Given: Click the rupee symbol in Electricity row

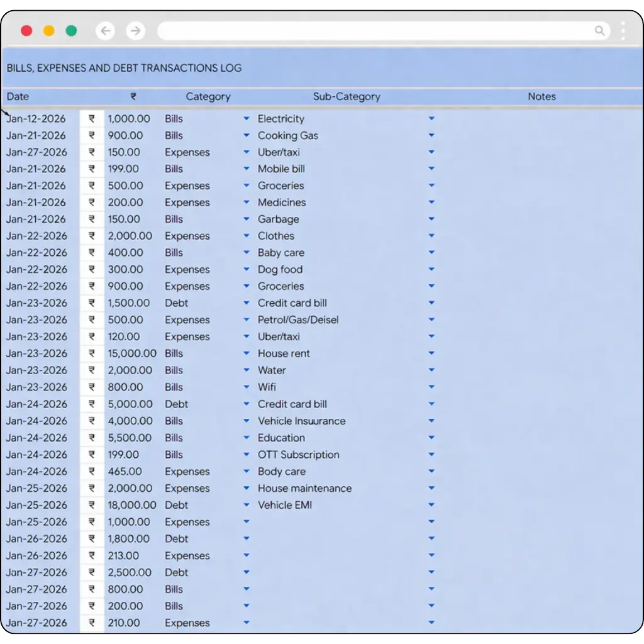Looking at the screenshot, I should (x=92, y=118).
